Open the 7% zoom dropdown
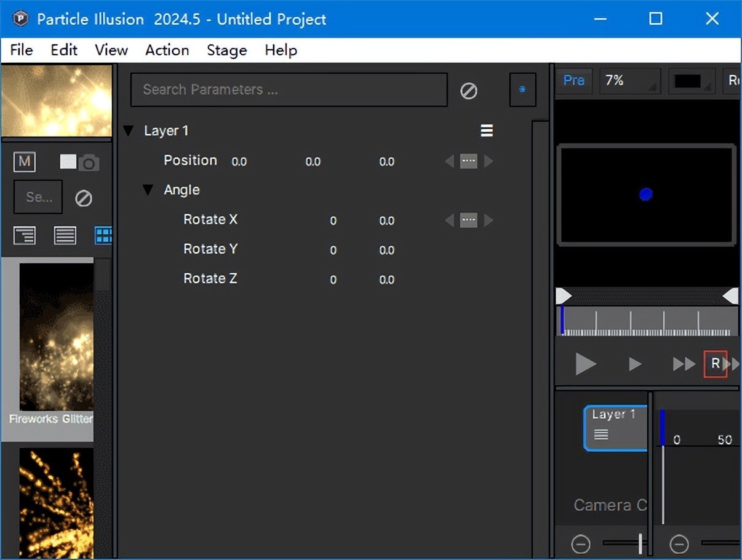The image size is (742, 560). click(x=629, y=81)
